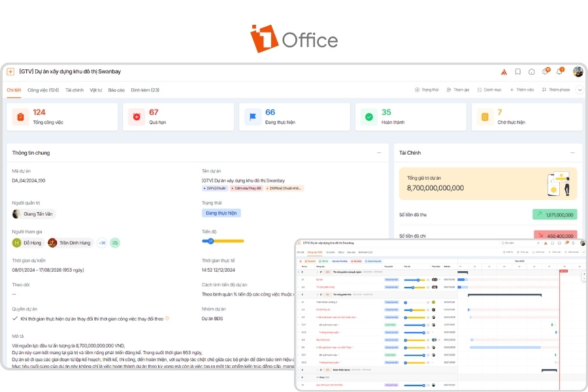Click Giang Tấn Văn's avatar
Image resolution: width=588 pixels, height=392 pixels.
pyautogui.click(x=16, y=214)
